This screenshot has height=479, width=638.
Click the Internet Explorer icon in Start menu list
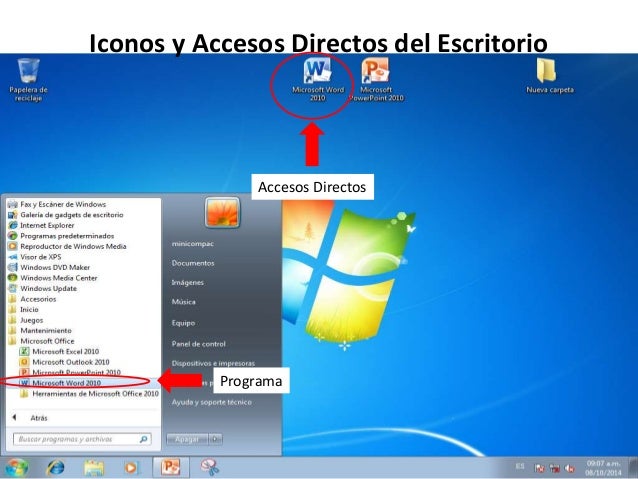pyautogui.click(x=13, y=225)
